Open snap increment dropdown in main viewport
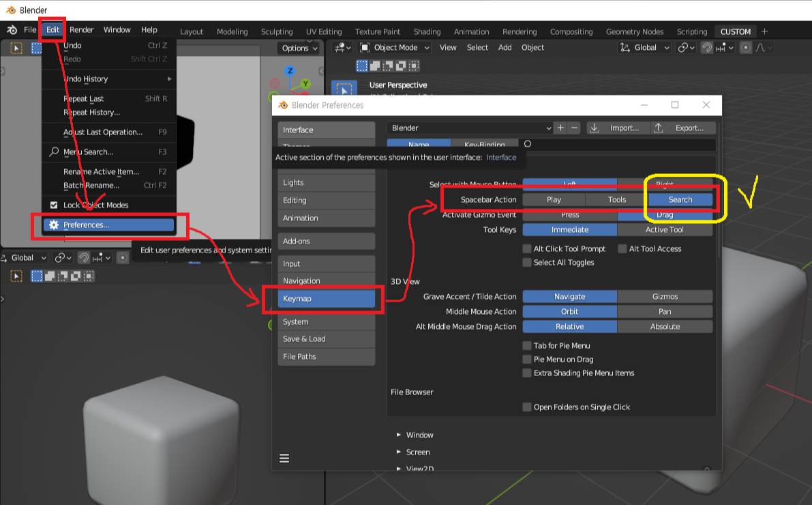Screen dimensions: 812x505 725,48
